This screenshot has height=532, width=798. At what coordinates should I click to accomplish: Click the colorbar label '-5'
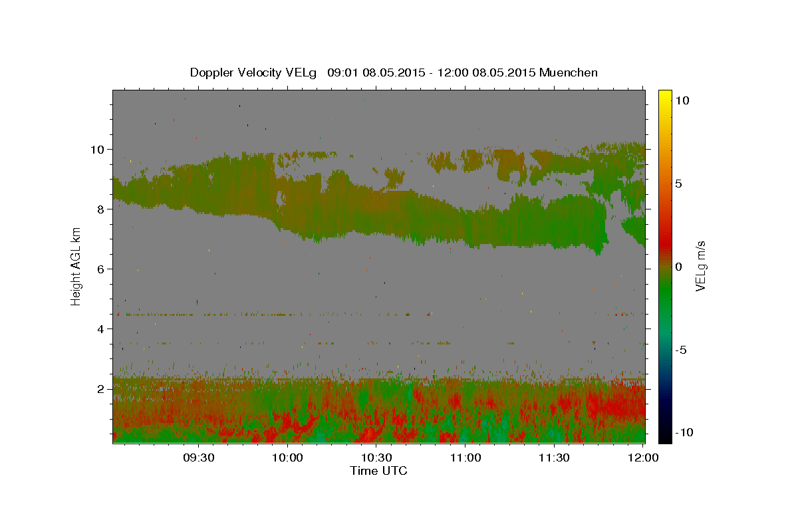(x=680, y=350)
